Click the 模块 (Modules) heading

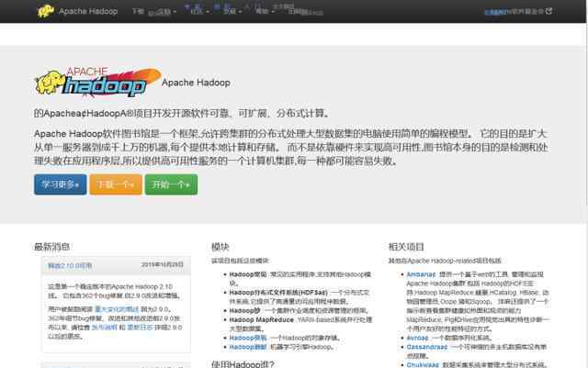[220, 247]
